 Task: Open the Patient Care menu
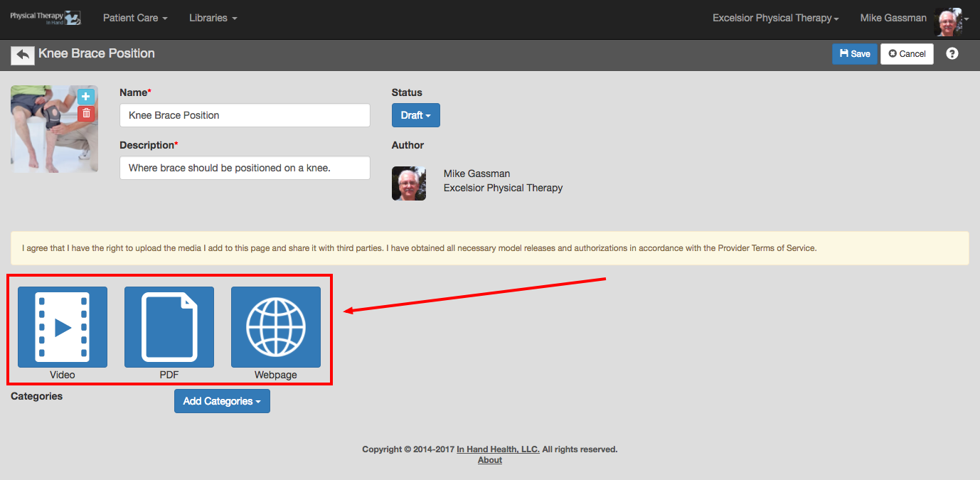pos(135,18)
